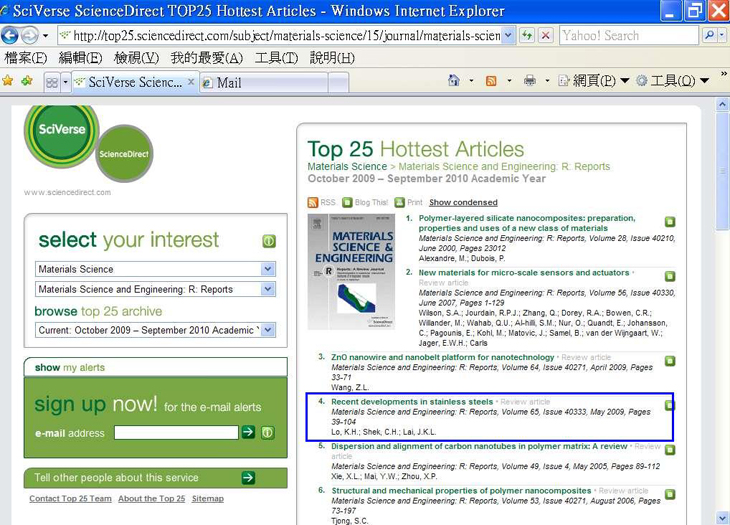
Task: Open the 編輯(E) menu
Action: 81,58
